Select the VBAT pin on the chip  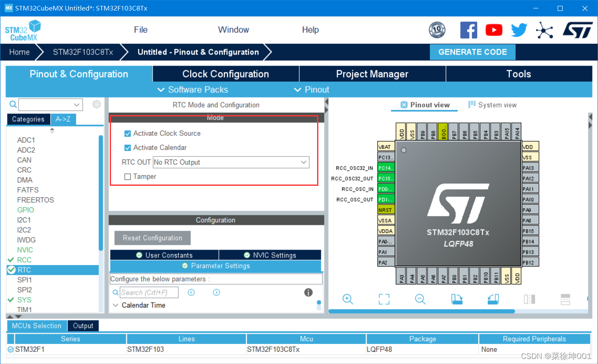click(386, 147)
